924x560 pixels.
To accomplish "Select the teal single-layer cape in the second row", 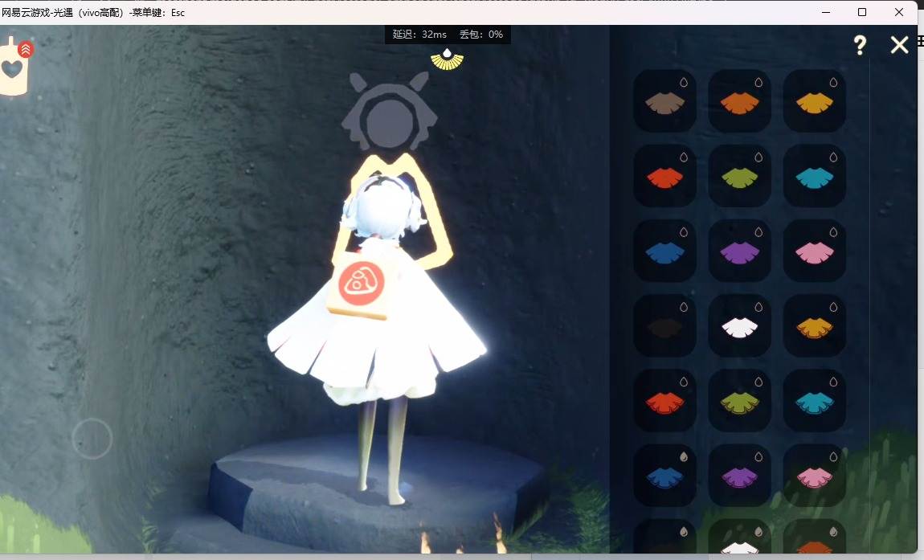I will (x=815, y=176).
